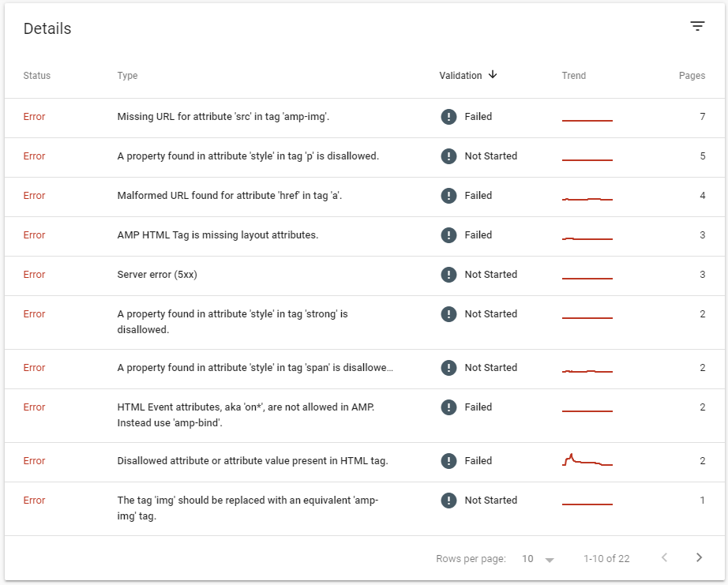Image resolution: width=728 pixels, height=585 pixels.
Task: Click Not Started icon for Server error (5xx) row
Action: tap(448, 275)
